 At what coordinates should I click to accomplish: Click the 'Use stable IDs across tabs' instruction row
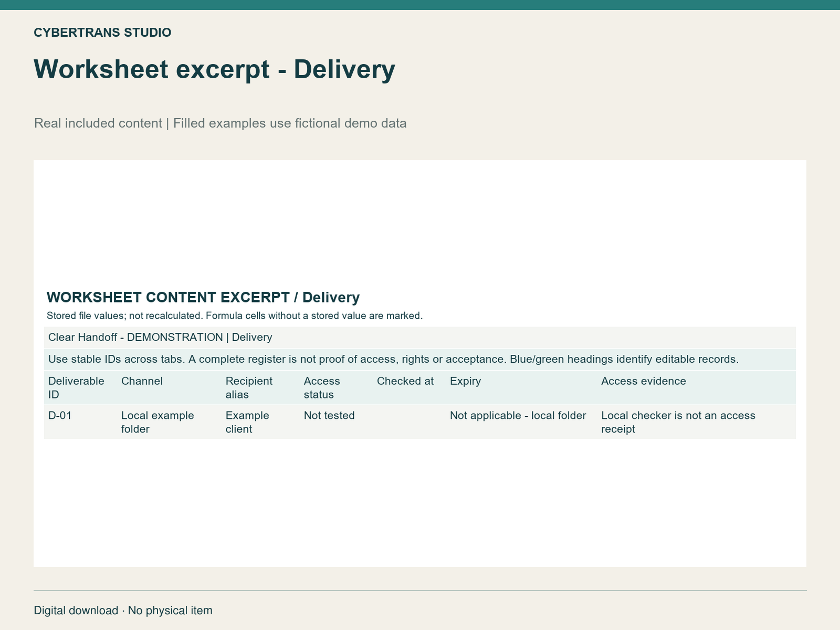(x=420, y=360)
